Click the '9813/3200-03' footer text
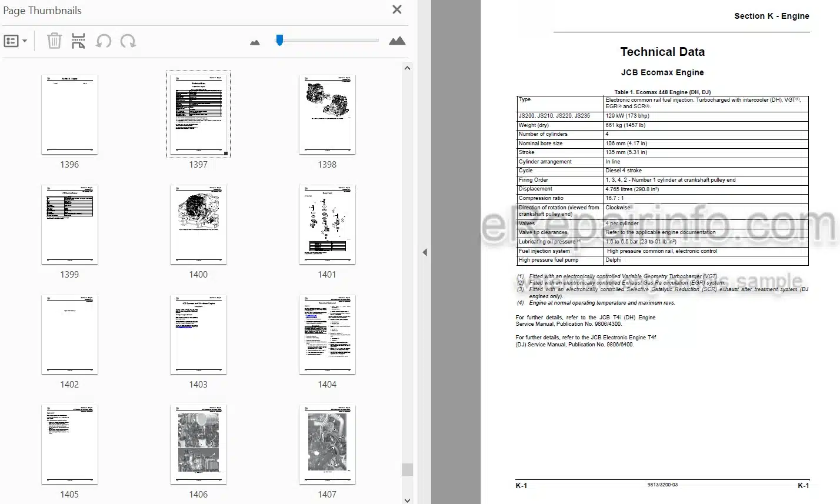This screenshot has height=504, width=840. coord(662,485)
